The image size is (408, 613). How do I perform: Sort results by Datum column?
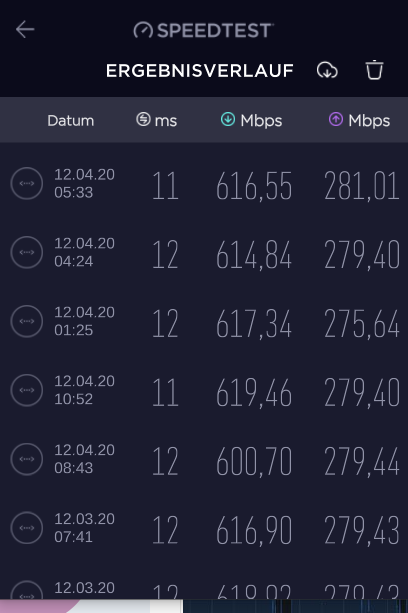click(71, 120)
